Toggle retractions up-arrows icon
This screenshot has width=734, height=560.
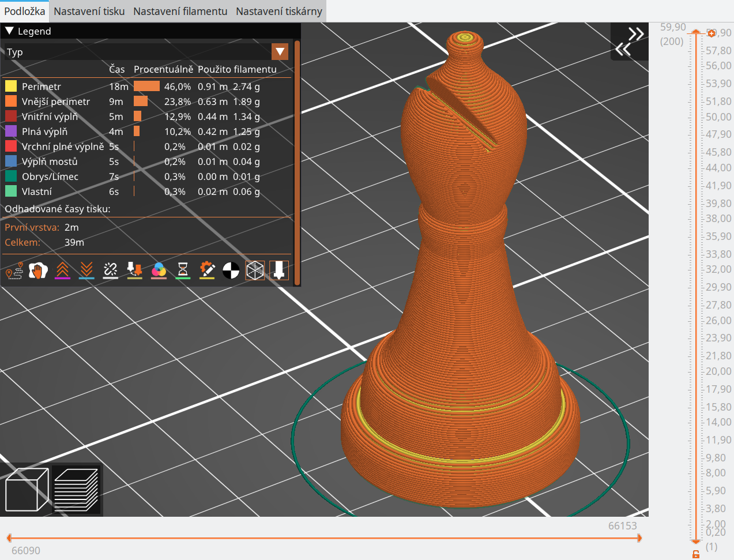tap(62, 270)
